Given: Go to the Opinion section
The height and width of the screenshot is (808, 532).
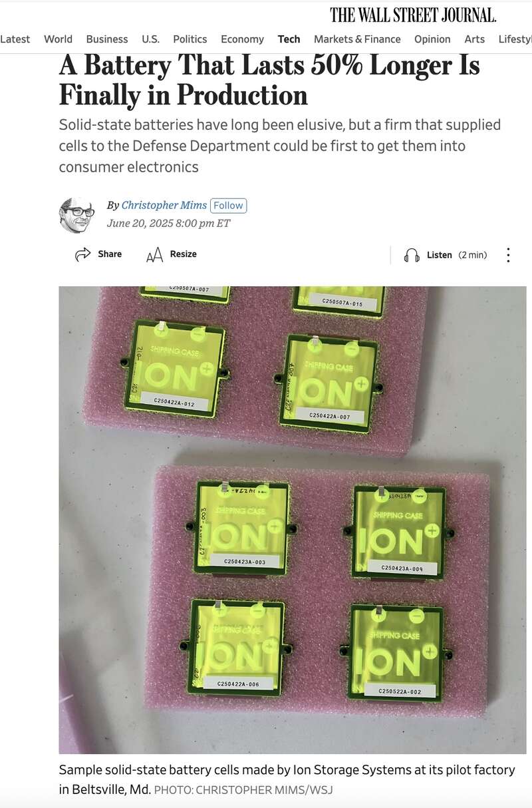Looking at the screenshot, I should tap(432, 39).
